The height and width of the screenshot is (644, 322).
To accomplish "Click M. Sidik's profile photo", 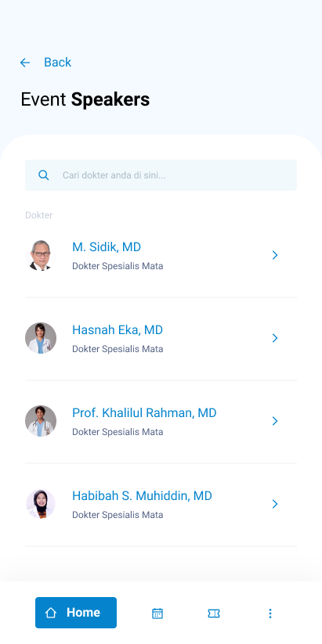I will pos(41,255).
